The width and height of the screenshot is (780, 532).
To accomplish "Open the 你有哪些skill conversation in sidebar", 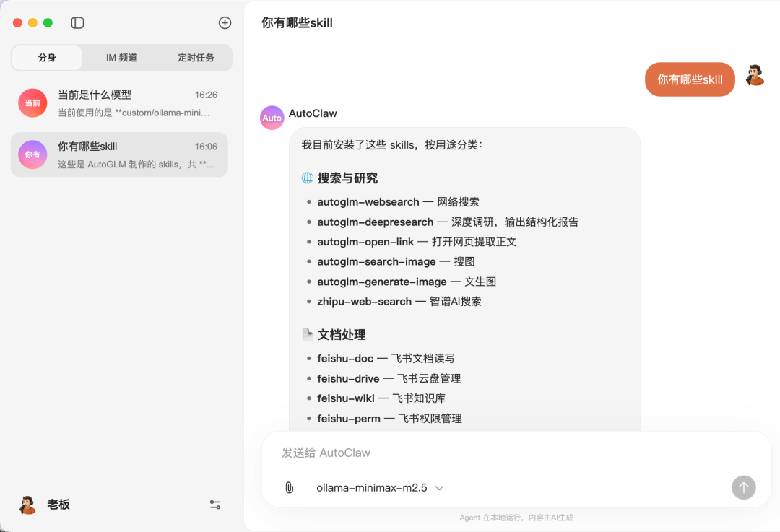I will pos(119,154).
